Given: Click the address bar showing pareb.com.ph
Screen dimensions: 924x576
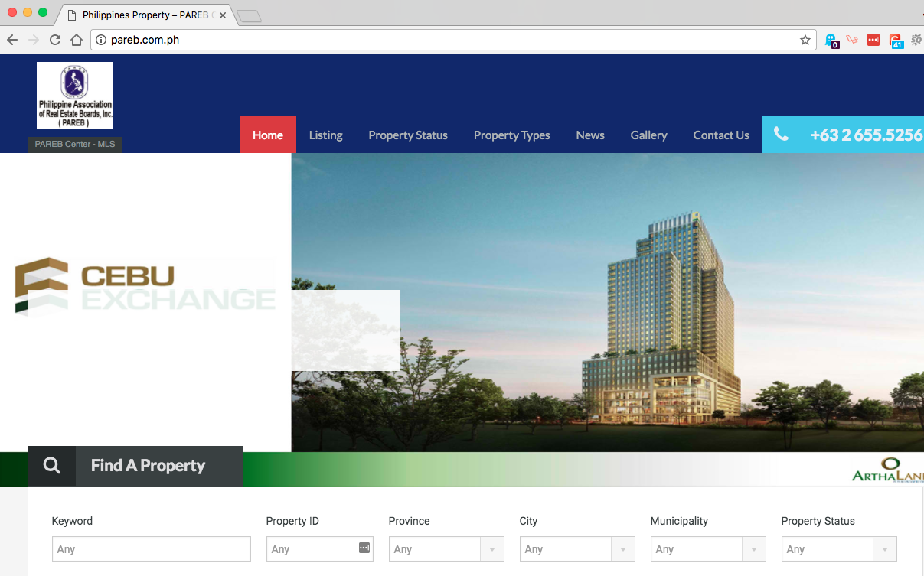Looking at the screenshot, I should point(452,40).
